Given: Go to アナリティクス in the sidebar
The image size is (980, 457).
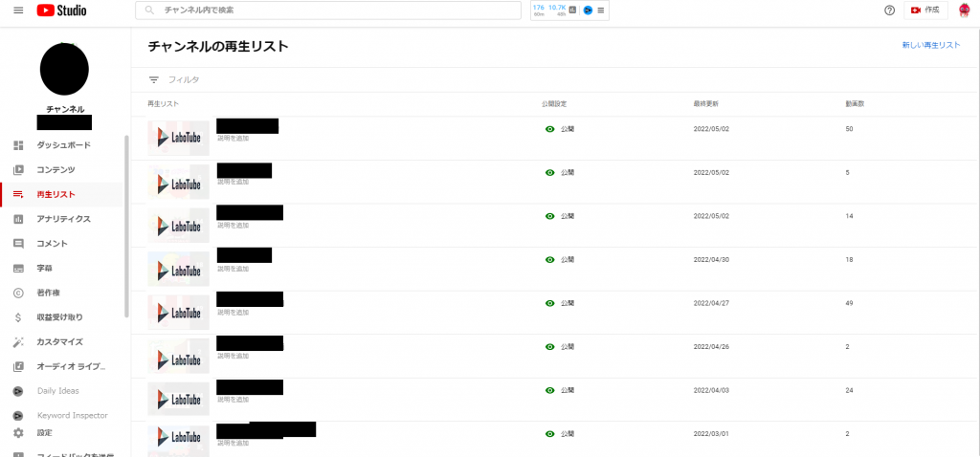Looking at the screenshot, I should [63, 219].
